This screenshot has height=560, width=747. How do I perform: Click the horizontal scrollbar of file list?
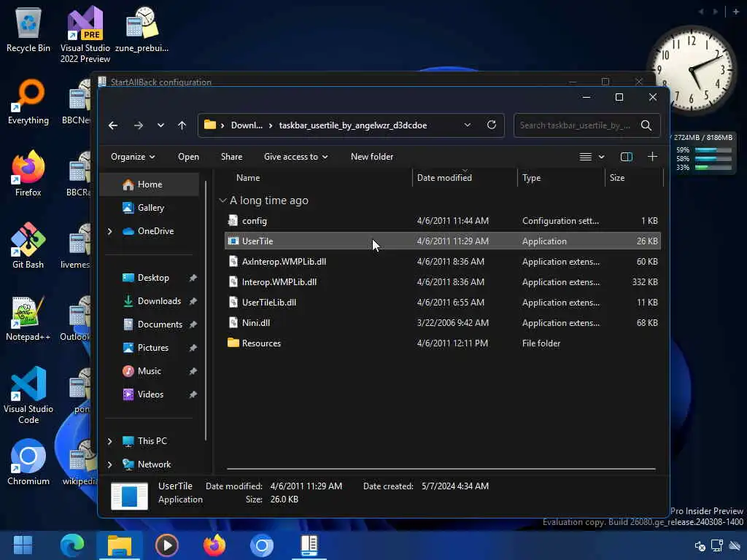click(x=441, y=469)
